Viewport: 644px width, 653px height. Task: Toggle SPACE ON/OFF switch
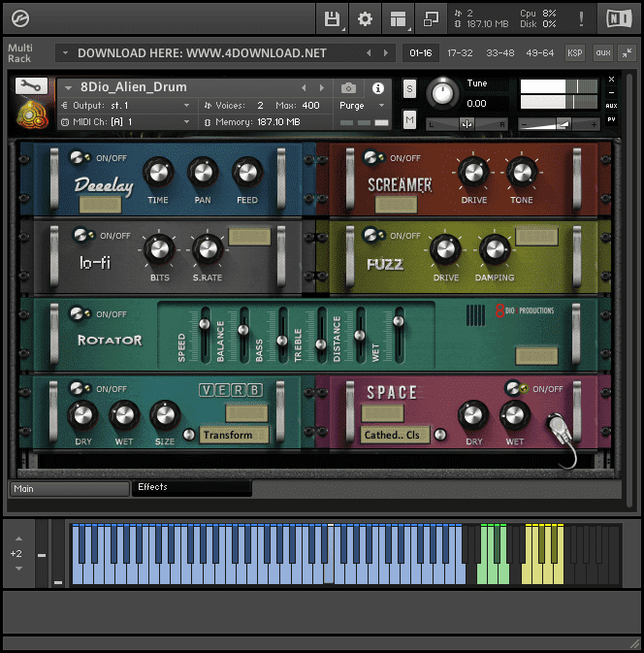516,388
